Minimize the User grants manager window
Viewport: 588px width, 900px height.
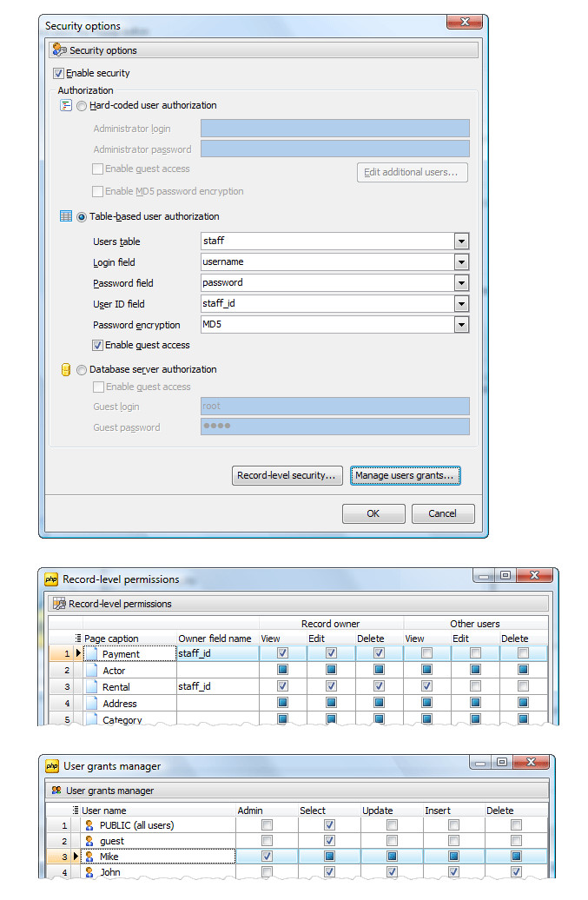pyautogui.click(x=480, y=763)
